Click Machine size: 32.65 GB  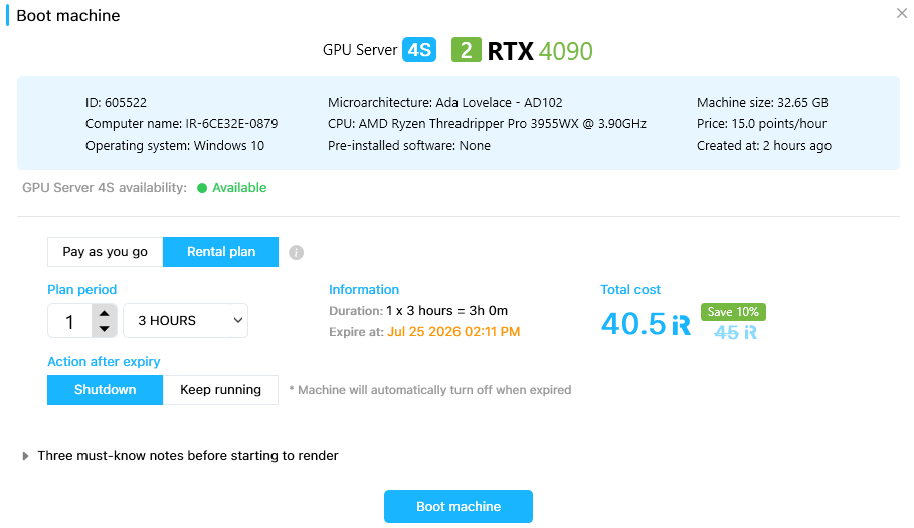(x=762, y=103)
